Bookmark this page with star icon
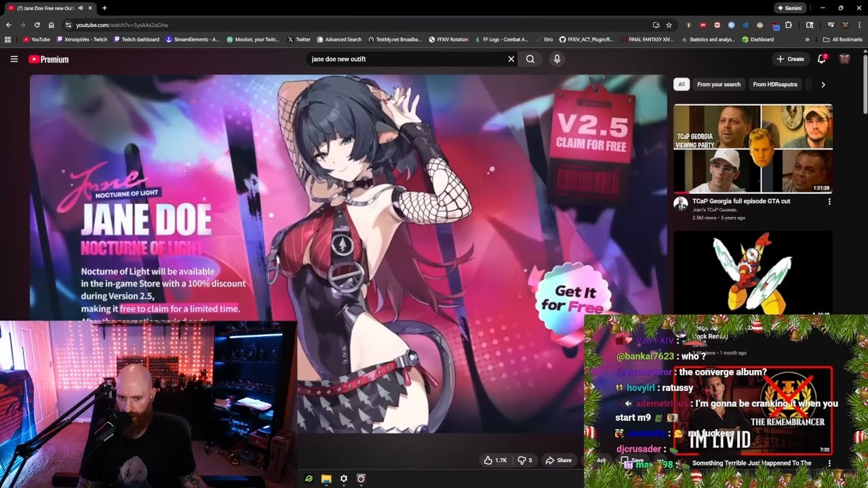 pos(669,24)
